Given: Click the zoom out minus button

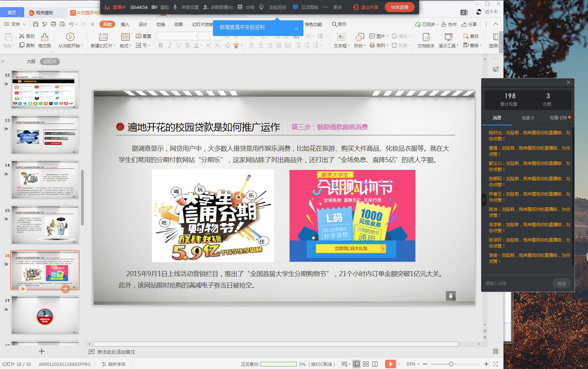Looking at the screenshot, I should (425, 364).
